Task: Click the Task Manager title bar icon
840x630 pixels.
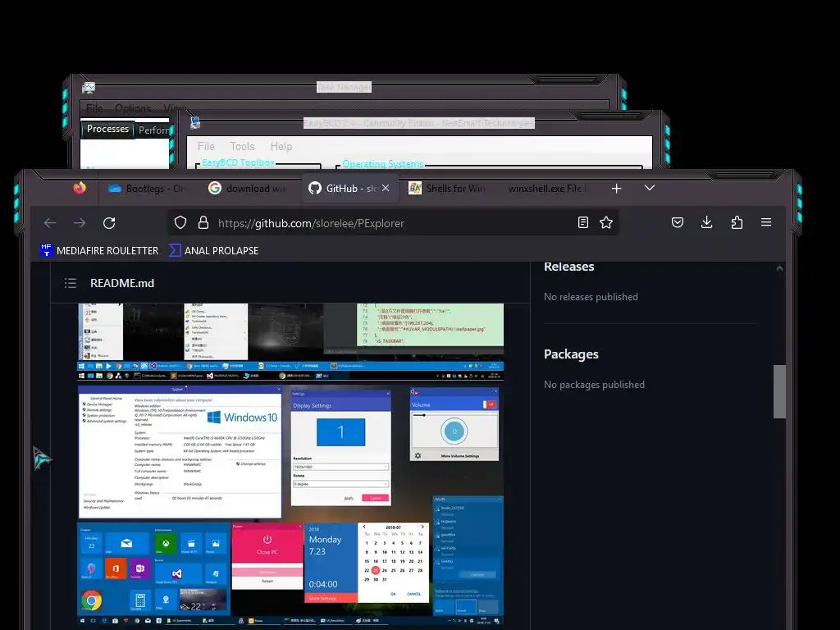Action: [89, 88]
